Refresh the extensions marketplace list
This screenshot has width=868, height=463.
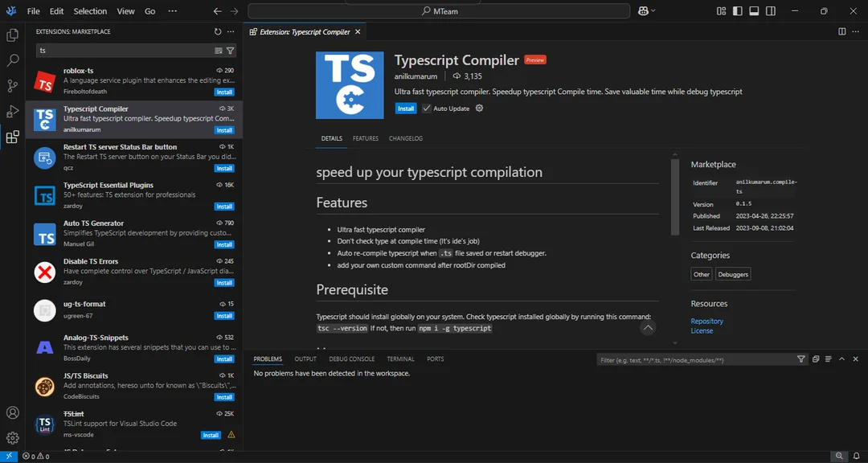coord(218,31)
